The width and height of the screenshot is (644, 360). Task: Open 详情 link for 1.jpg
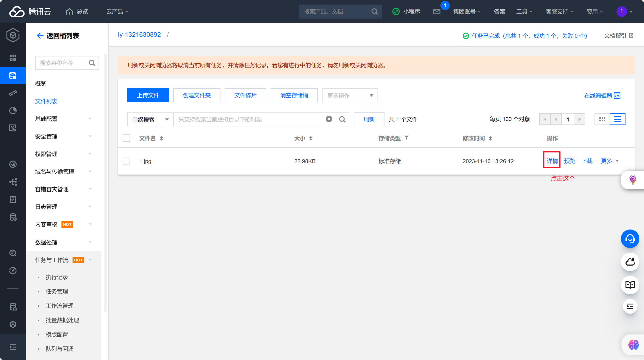(x=552, y=161)
